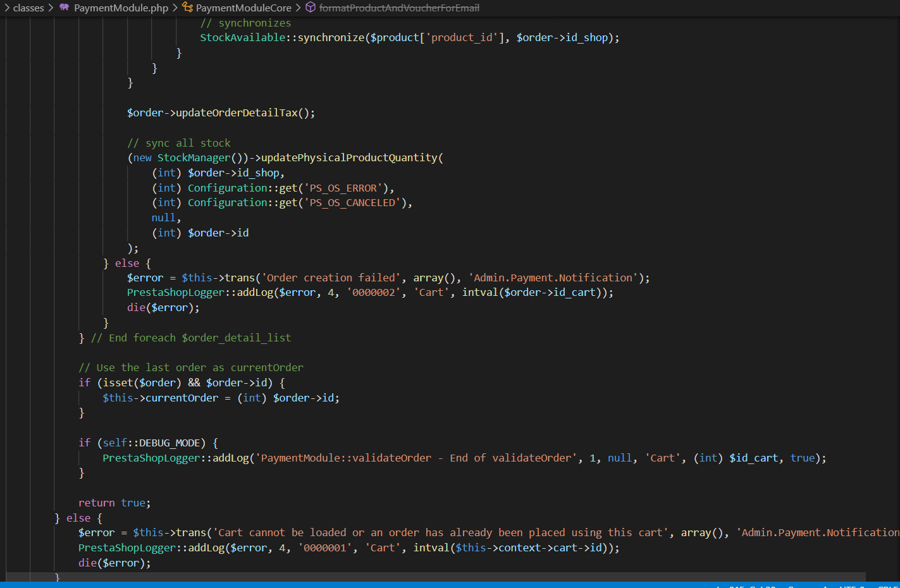This screenshot has width=900, height=588.
Task: Open the PaymentModuleCore breadcrumb
Action: coord(243,8)
